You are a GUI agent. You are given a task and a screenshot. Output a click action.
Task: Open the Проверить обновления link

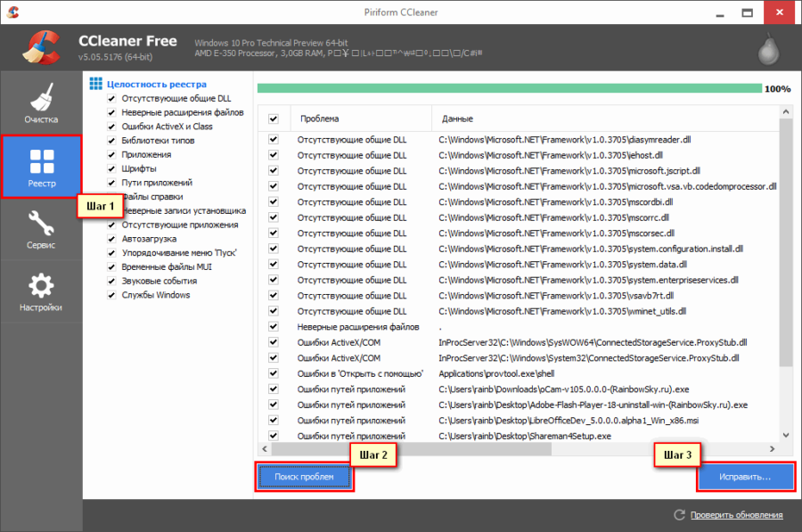[x=735, y=514]
